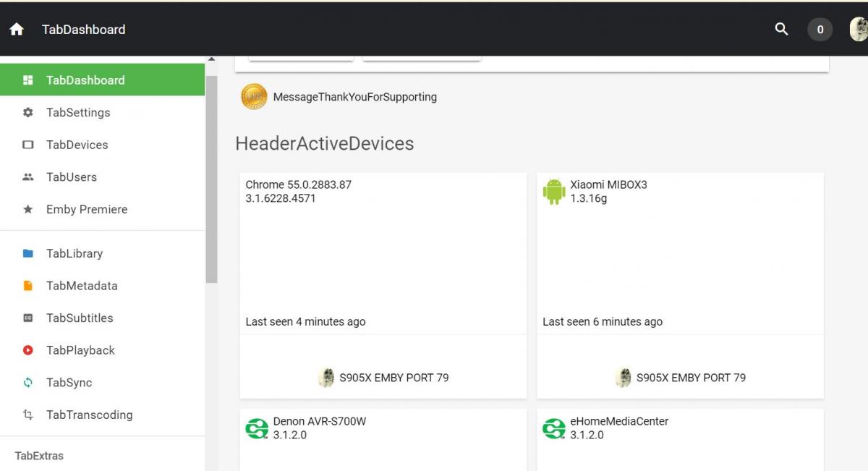Click the eHomeMediaCenter device icon
Viewport: 868px width, 471px height.
click(x=554, y=428)
